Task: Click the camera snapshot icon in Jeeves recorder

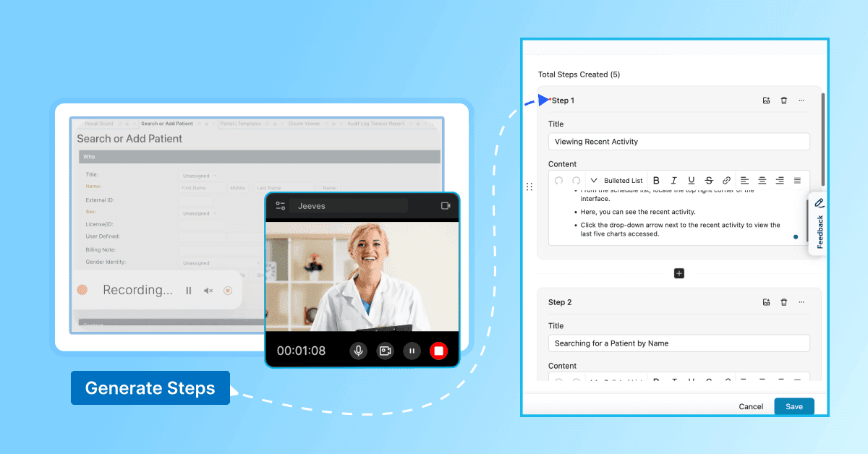Action: click(385, 351)
